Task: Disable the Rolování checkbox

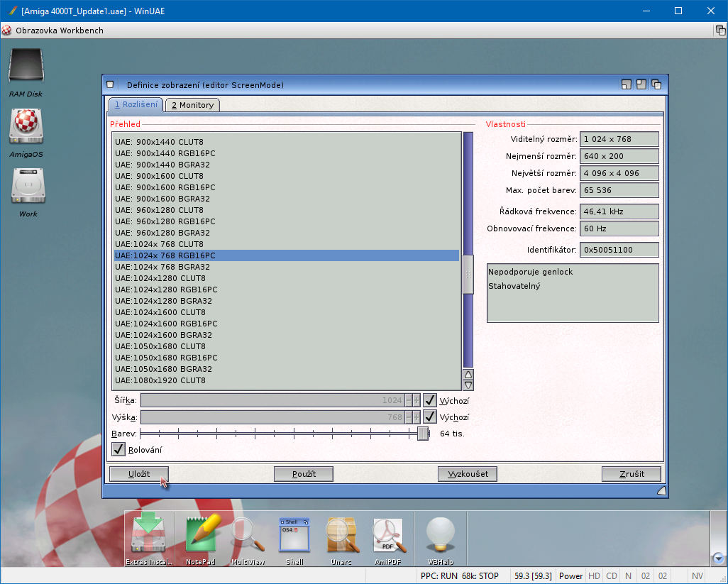Action: click(118, 450)
